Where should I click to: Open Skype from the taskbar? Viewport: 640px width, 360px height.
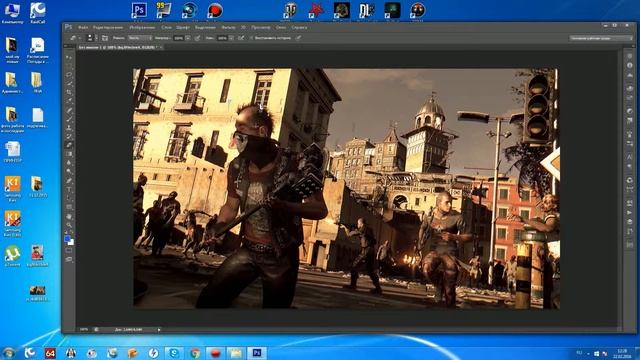[174, 353]
